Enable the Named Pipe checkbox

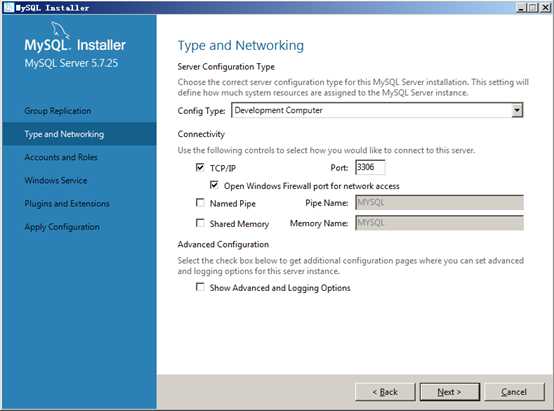click(x=200, y=202)
